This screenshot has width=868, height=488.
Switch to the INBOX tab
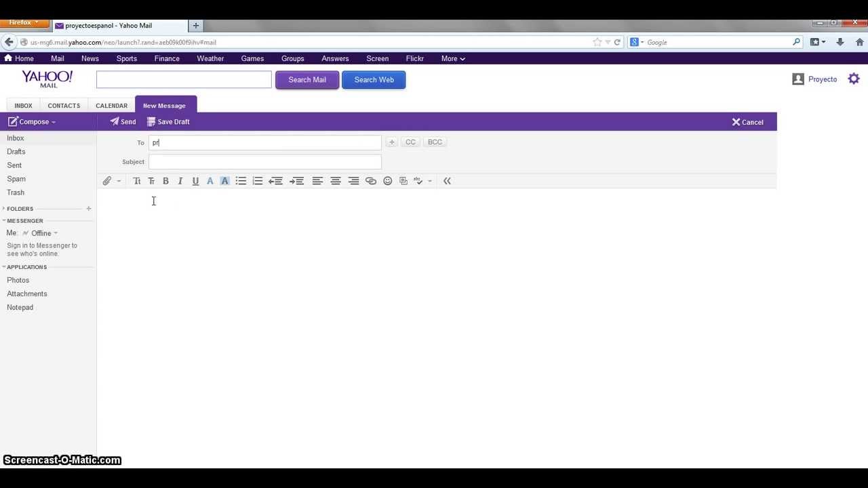tap(23, 106)
